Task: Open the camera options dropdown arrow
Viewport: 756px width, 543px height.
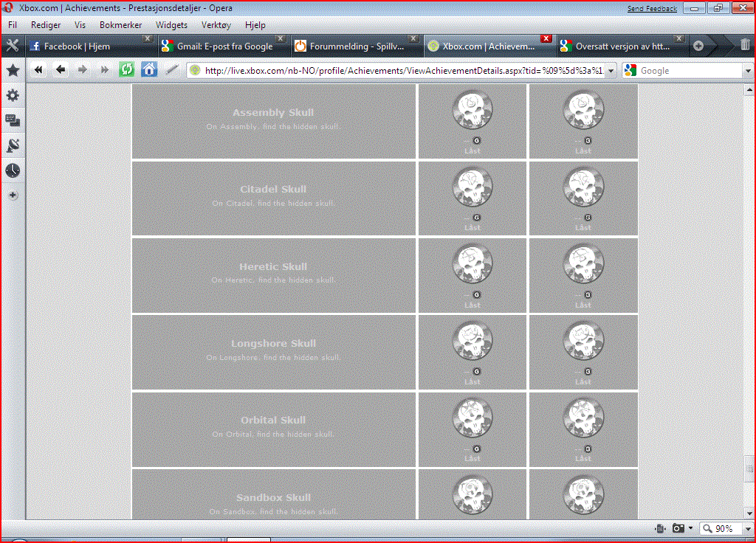Action: click(x=690, y=528)
